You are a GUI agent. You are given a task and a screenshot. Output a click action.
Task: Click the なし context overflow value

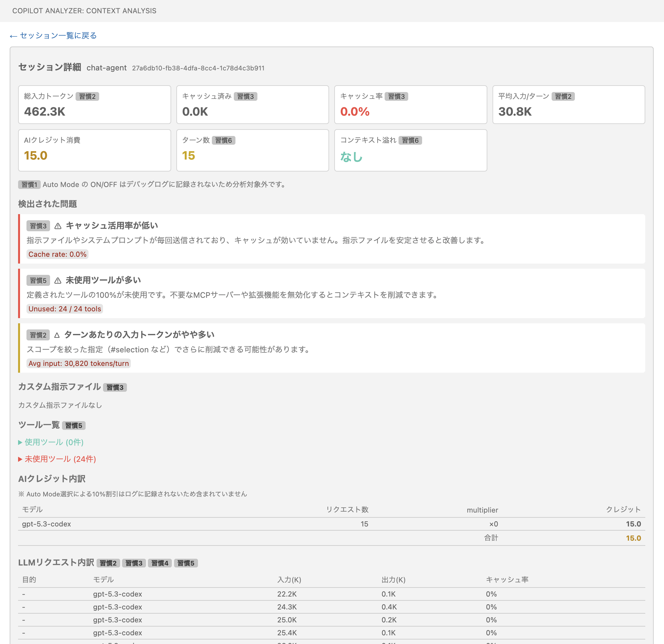[x=351, y=157]
